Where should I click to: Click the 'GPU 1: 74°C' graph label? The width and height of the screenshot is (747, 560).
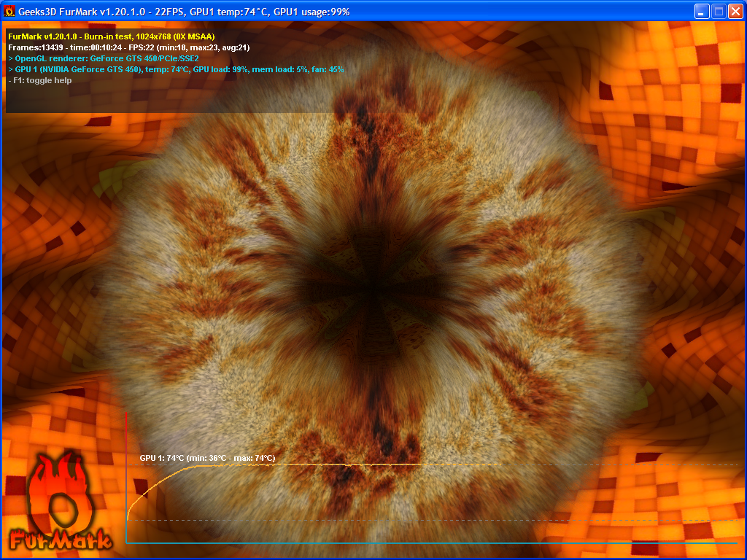click(207, 458)
